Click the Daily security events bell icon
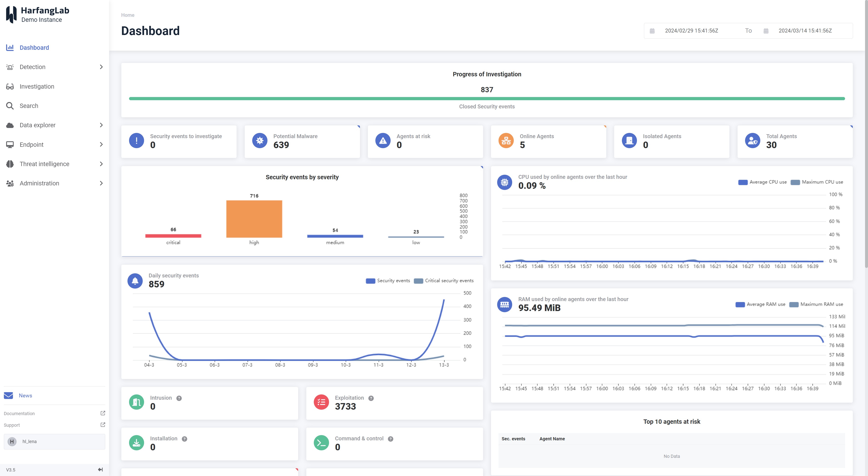 point(135,281)
